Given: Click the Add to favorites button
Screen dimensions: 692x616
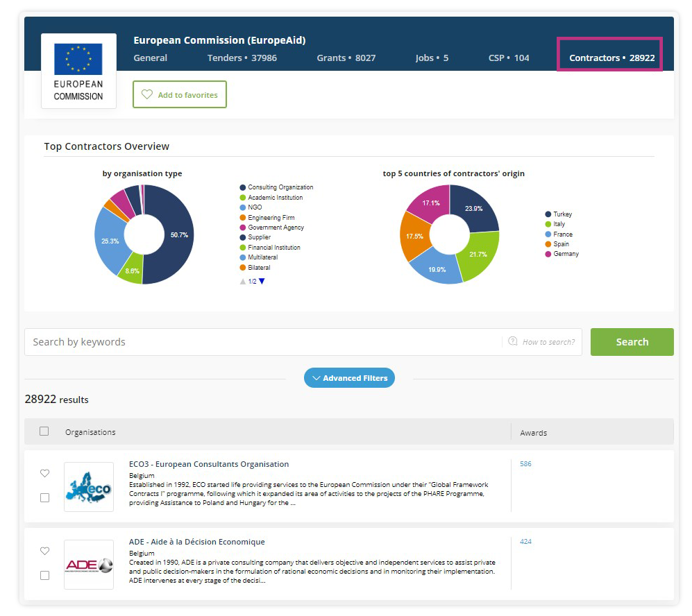Looking at the screenshot, I should pyautogui.click(x=180, y=94).
